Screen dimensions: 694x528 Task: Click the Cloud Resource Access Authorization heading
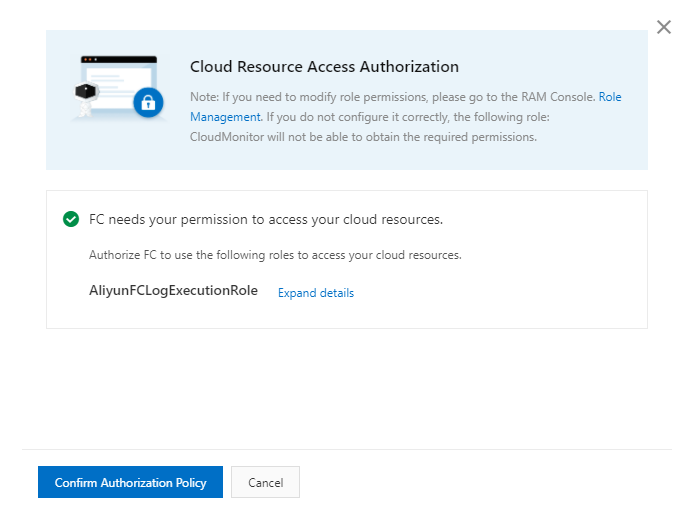point(324,67)
